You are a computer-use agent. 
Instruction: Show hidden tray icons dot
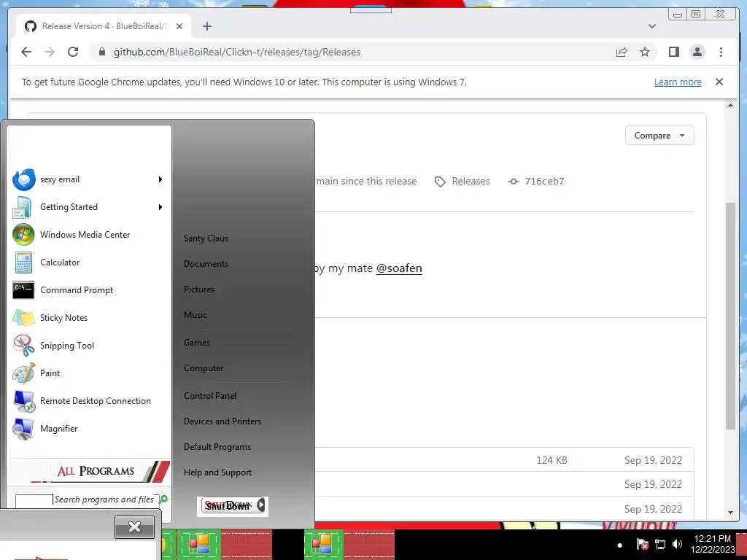(x=620, y=545)
